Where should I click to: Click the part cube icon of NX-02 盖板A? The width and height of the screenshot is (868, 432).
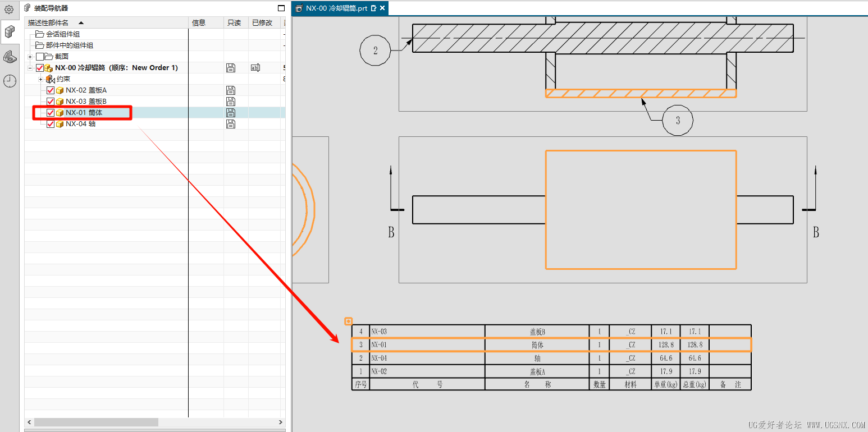click(60, 90)
